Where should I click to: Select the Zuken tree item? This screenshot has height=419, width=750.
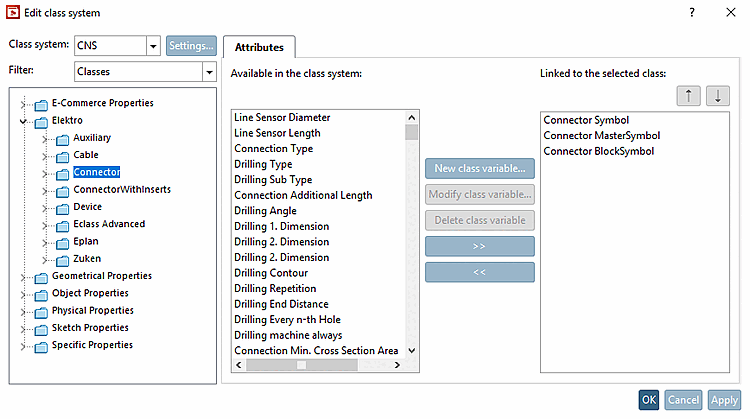[x=86, y=259]
